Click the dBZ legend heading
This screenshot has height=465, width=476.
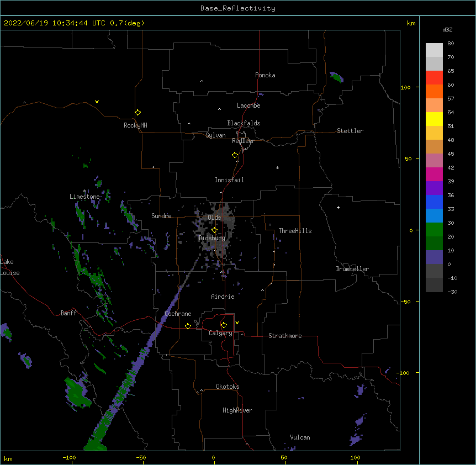[x=447, y=30]
